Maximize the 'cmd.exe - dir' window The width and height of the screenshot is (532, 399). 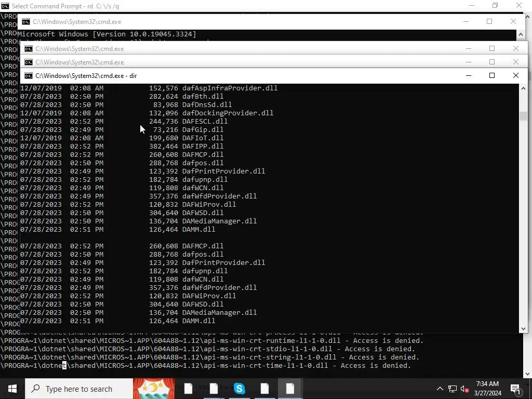click(492, 75)
